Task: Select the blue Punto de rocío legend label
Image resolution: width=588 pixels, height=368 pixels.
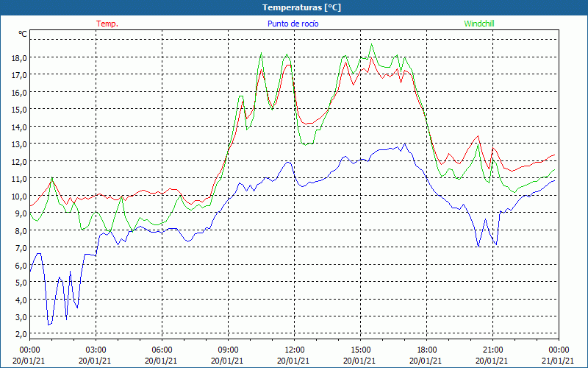Action: pos(293,24)
